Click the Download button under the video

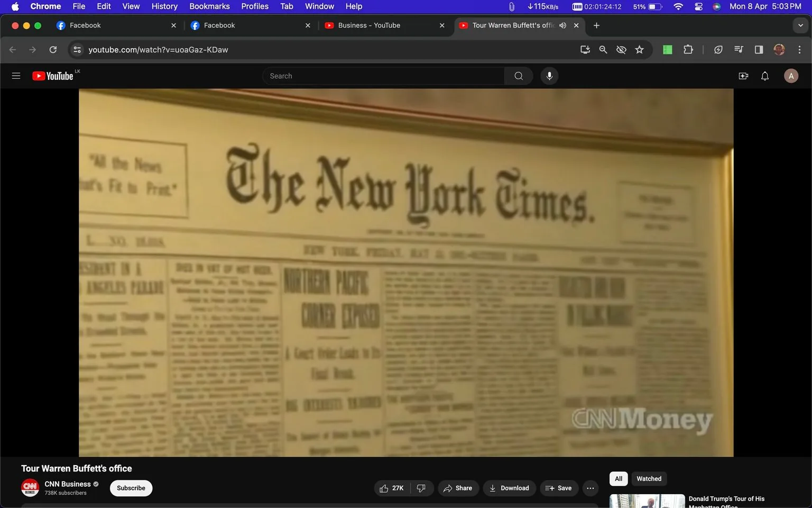tap(509, 488)
